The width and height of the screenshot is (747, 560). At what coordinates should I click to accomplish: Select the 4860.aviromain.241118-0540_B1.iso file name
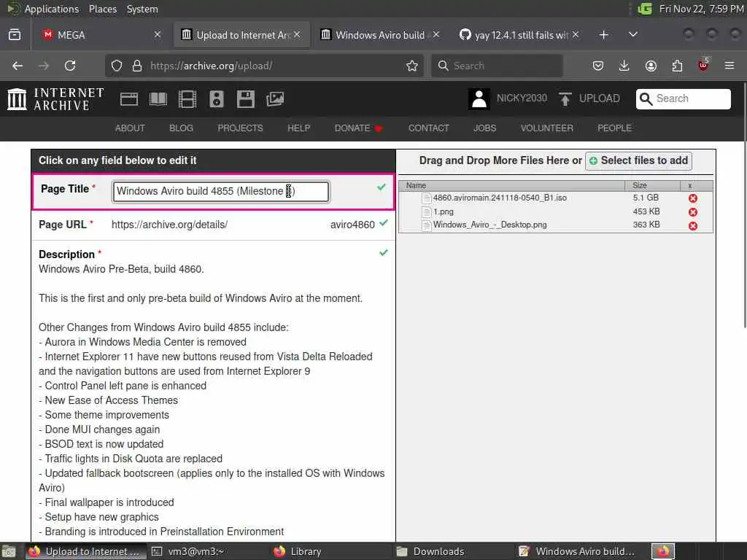click(500, 198)
